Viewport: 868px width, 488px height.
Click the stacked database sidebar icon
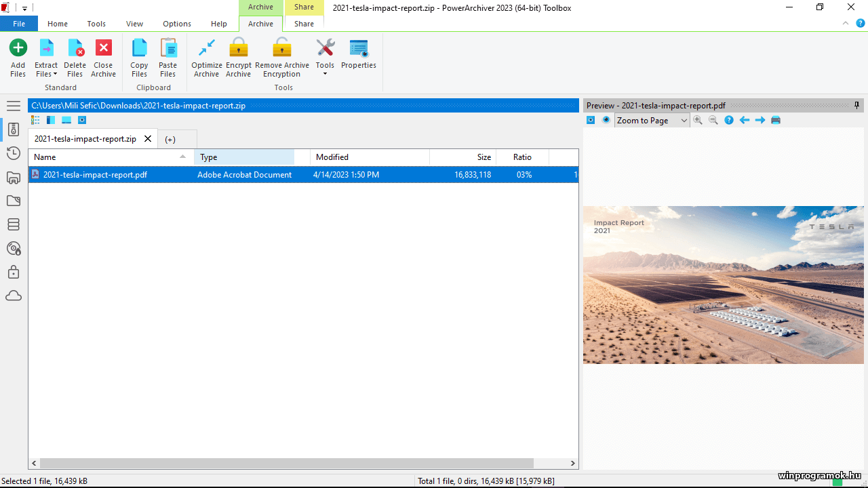[14, 224]
